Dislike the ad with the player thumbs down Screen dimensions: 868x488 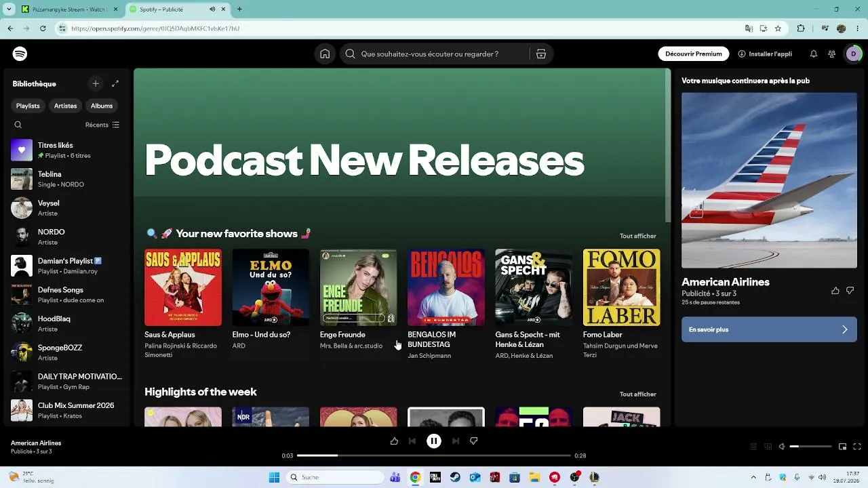(x=474, y=441)
